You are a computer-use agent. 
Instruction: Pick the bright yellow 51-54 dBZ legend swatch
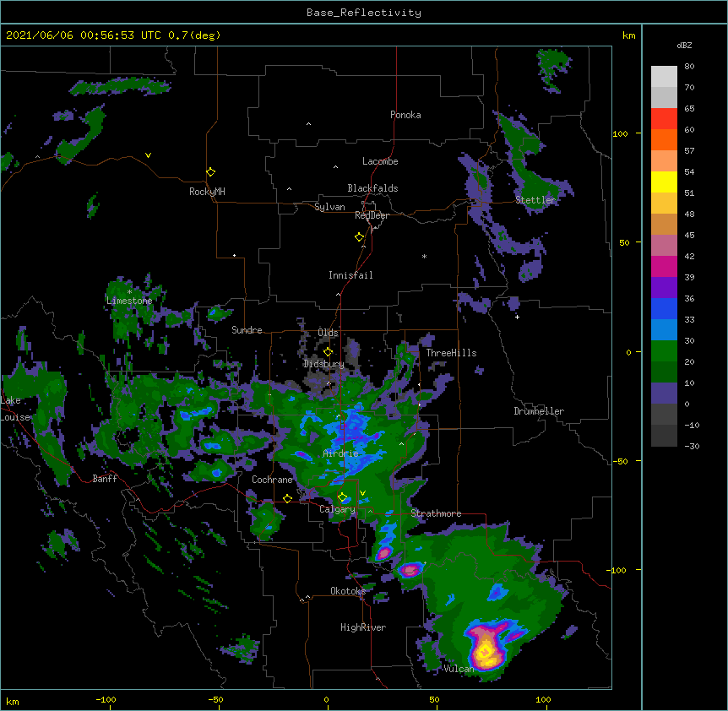[x=664, y=182]
